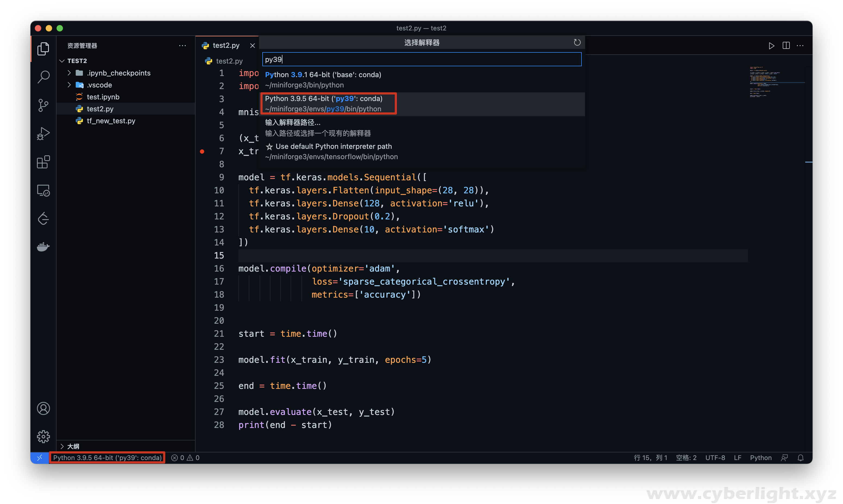843x504 pixels.
Task: Toggle breakpoint dot on line 7
Action: click(202, 152)
